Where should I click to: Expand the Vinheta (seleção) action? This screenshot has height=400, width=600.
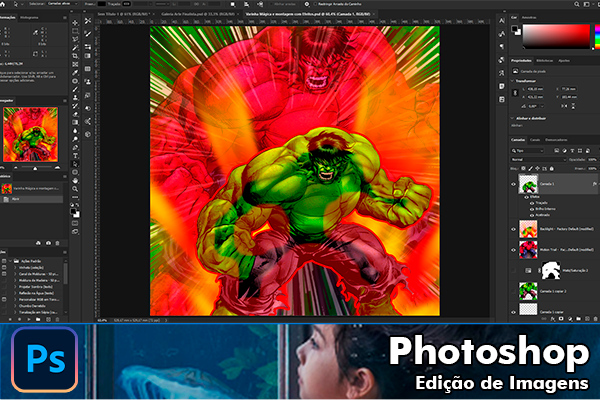click(15, 268)
